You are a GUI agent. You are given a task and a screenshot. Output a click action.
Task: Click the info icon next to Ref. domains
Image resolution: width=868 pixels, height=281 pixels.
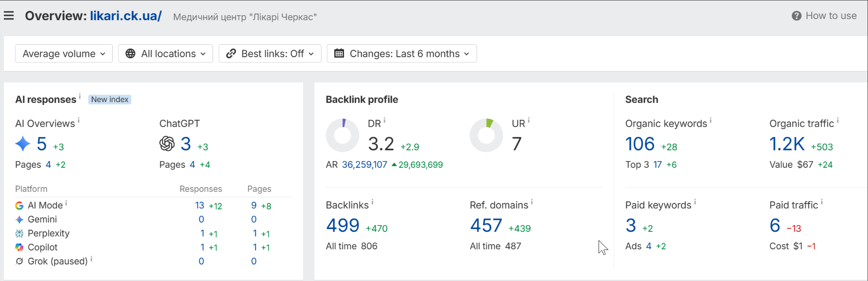532,202
